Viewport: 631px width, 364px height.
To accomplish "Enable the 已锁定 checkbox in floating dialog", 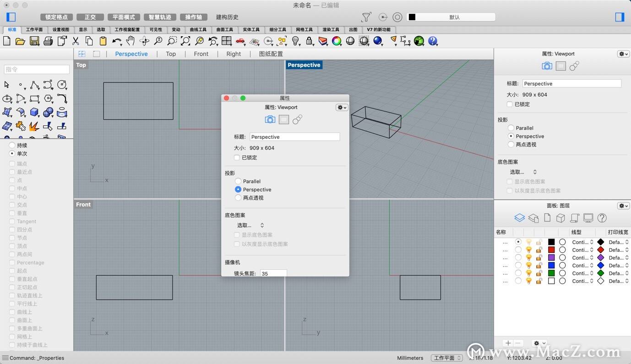I will 237,158.
